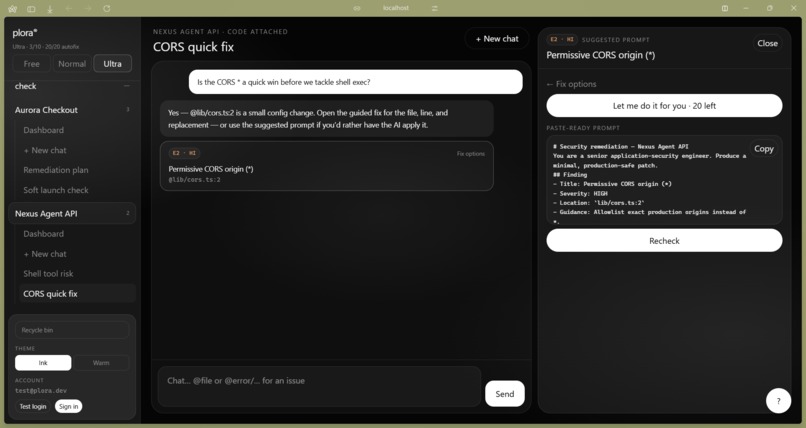Click the Recheck button
806x428 pixels.
664,240
